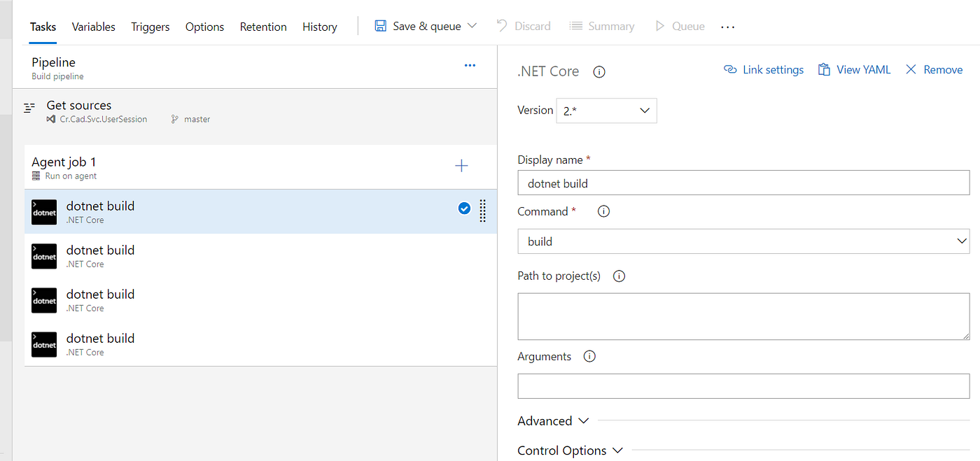Image resolution: width=980 pixels, height=461 pixels.
Task: Click the Queue play icon in the toolbar
Action: [659, 26]
